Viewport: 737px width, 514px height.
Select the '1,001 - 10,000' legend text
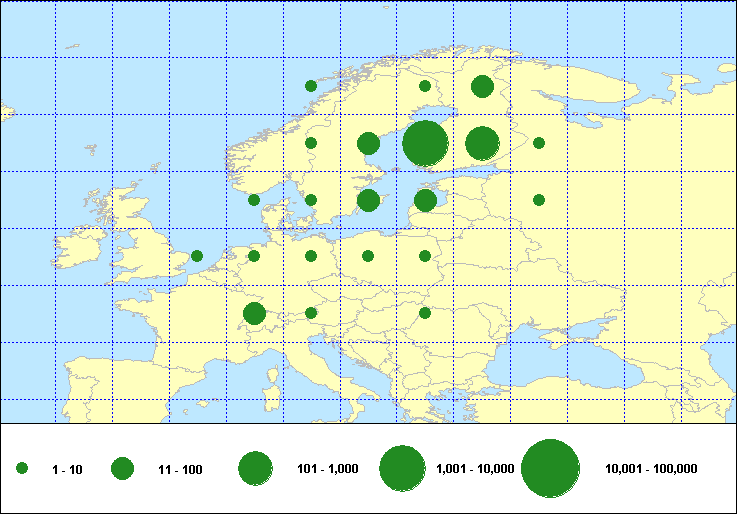pyautogui.click(x=475, y=469)
